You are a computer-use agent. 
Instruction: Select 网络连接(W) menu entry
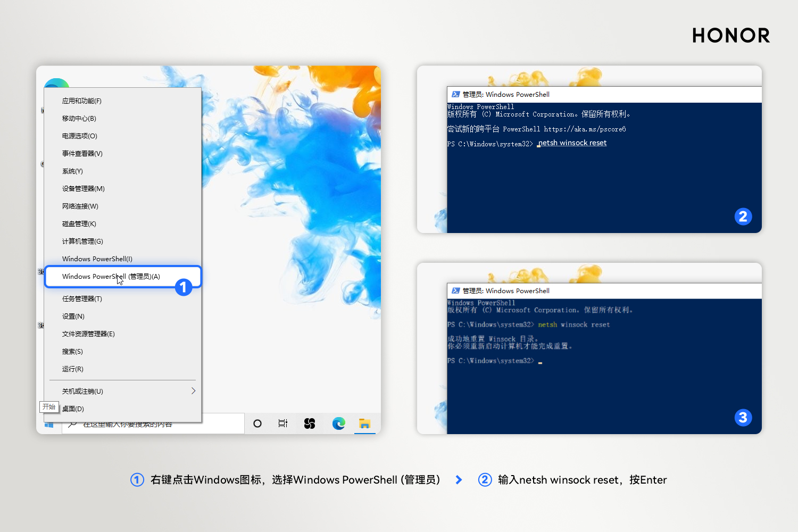[123, 206]
